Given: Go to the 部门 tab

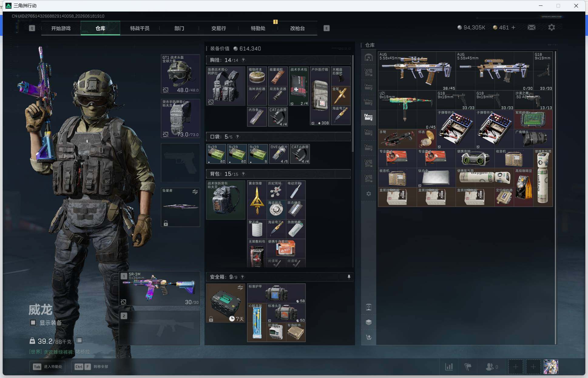Looking at the screenshot, I should pyautogui.click(x=179, y=28).
